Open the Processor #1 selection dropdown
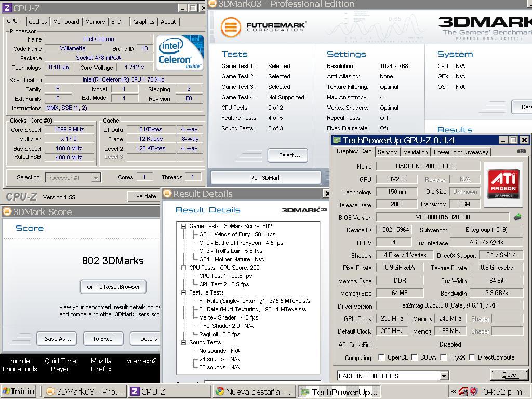 point(96,178)
